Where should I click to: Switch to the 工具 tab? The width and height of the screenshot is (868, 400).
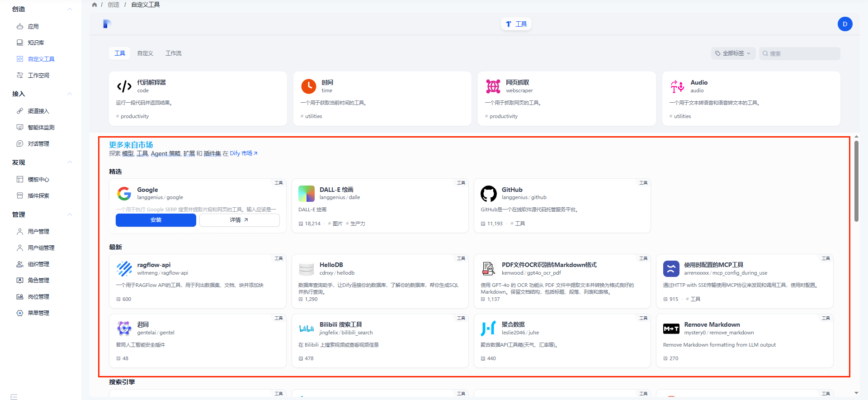(120, 53)
